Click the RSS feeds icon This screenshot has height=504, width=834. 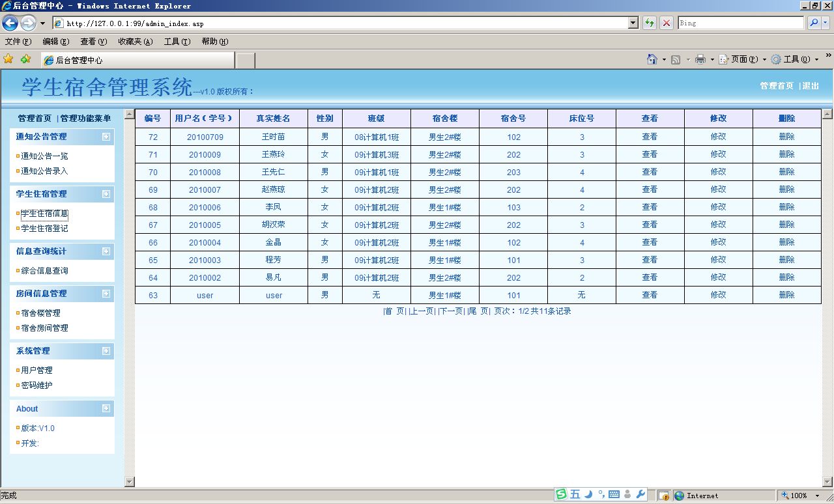pyautogui.click(x=676, y=59)
